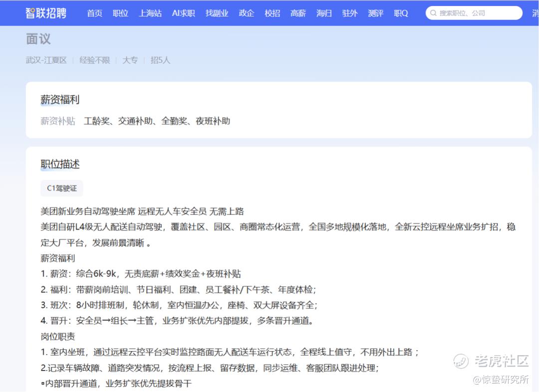Go to AI求职 page
The image size is (539, 392).
184,13
